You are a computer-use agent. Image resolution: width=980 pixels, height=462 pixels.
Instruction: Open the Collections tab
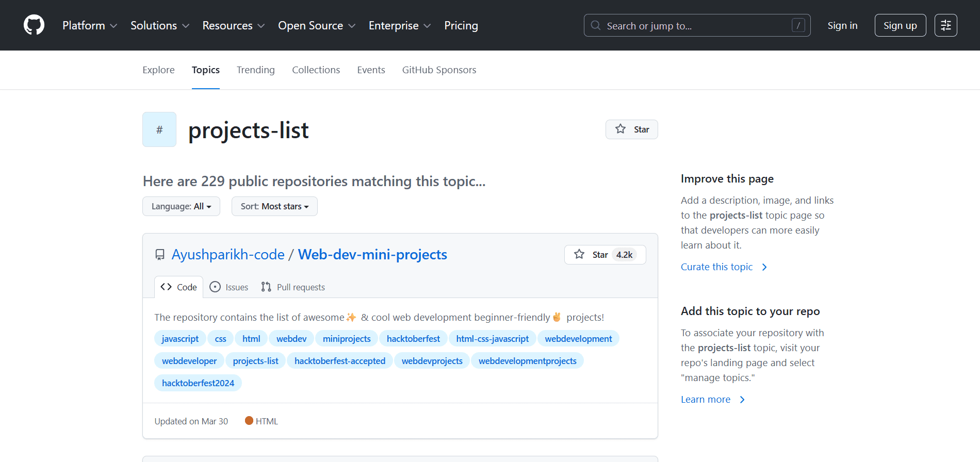(316, 70)
